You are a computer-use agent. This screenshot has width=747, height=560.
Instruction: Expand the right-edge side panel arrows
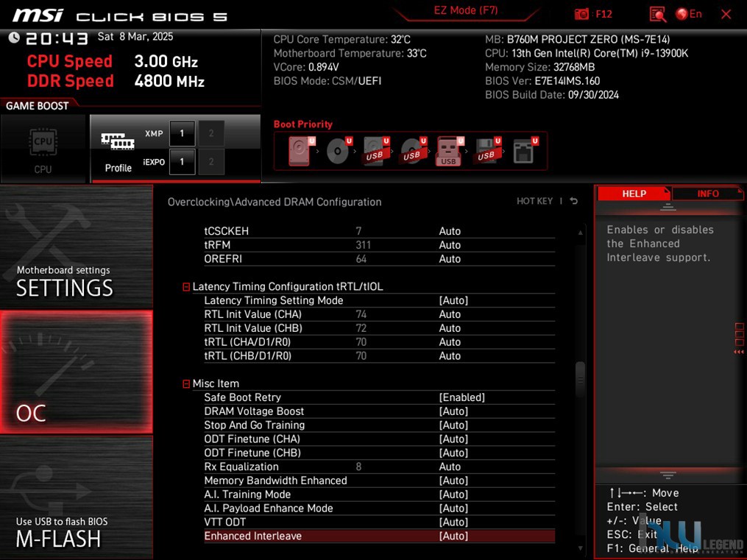(x=739, y=352)
